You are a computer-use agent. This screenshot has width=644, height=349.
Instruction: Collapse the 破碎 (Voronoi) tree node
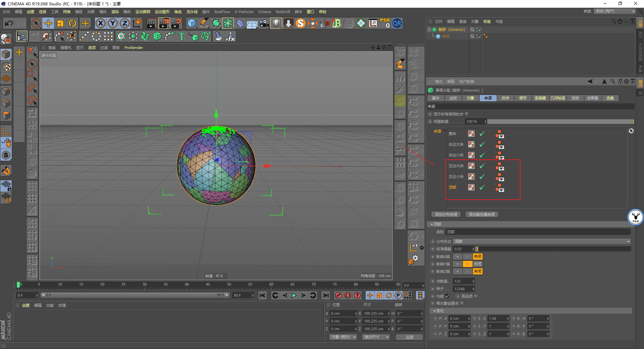pos(429,30)
